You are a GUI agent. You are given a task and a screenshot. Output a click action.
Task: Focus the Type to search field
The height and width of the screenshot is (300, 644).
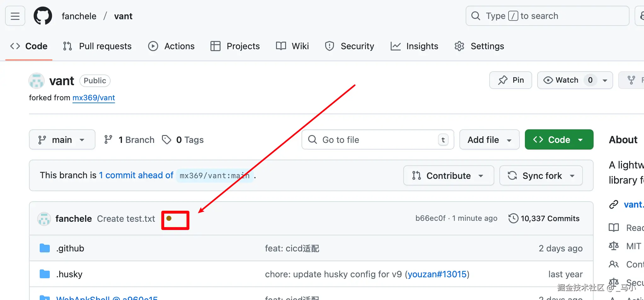(547, 16)
